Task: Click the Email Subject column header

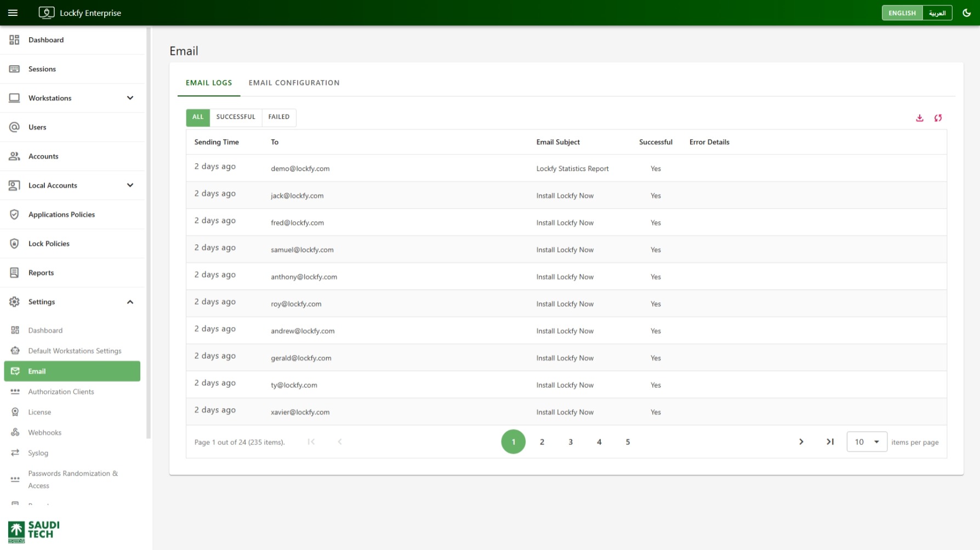Action: [x=558, y=142]
